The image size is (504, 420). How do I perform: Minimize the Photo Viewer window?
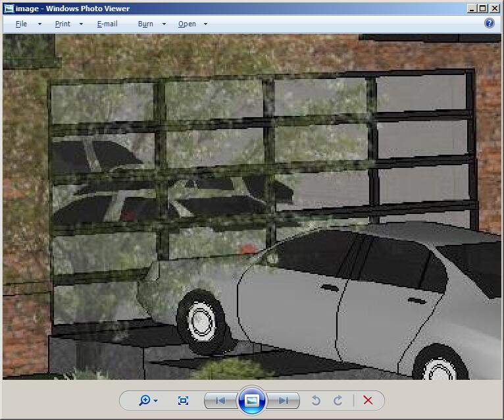click(x=472, y=9)
